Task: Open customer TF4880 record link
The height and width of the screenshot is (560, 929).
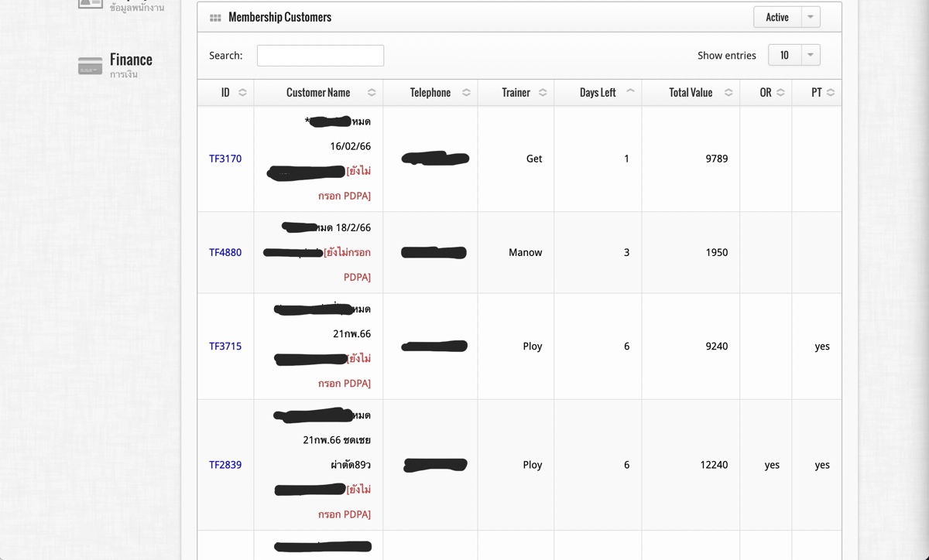Action: [x=225, y=252]
